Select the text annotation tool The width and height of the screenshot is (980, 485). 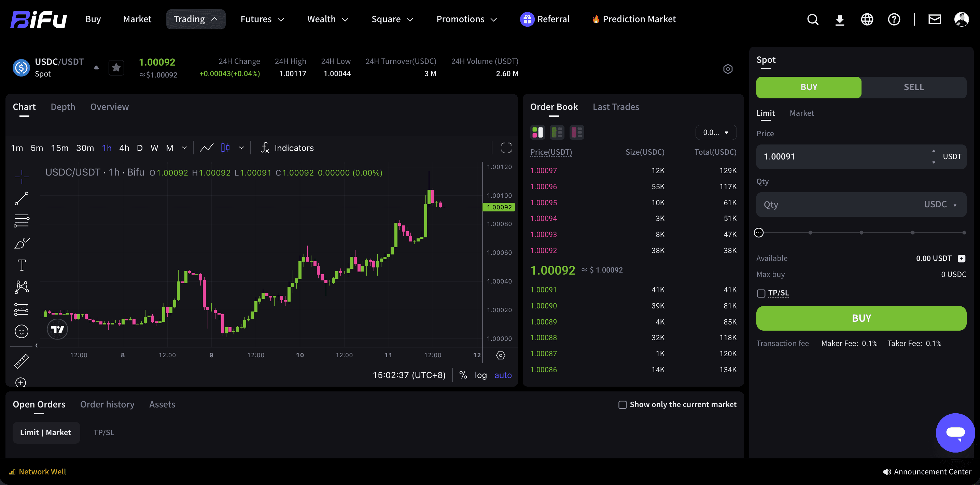coord(22,265)
